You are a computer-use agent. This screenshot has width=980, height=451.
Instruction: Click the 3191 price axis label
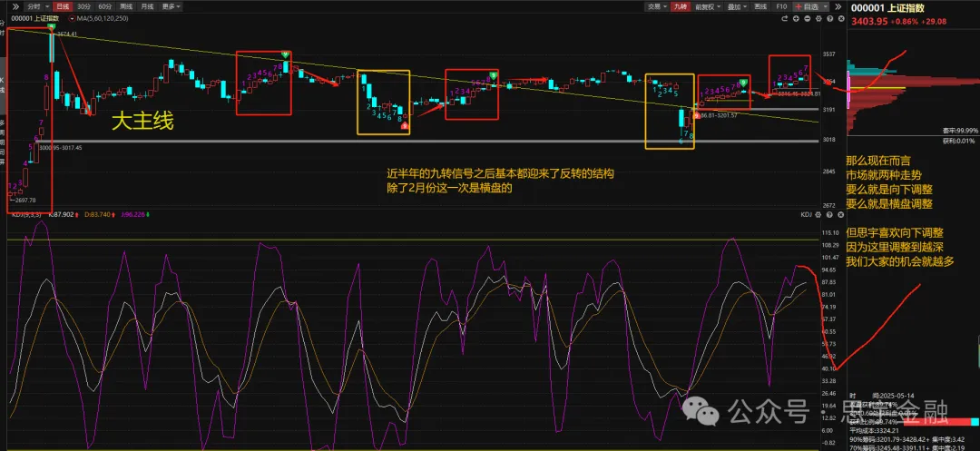(830, 110)
